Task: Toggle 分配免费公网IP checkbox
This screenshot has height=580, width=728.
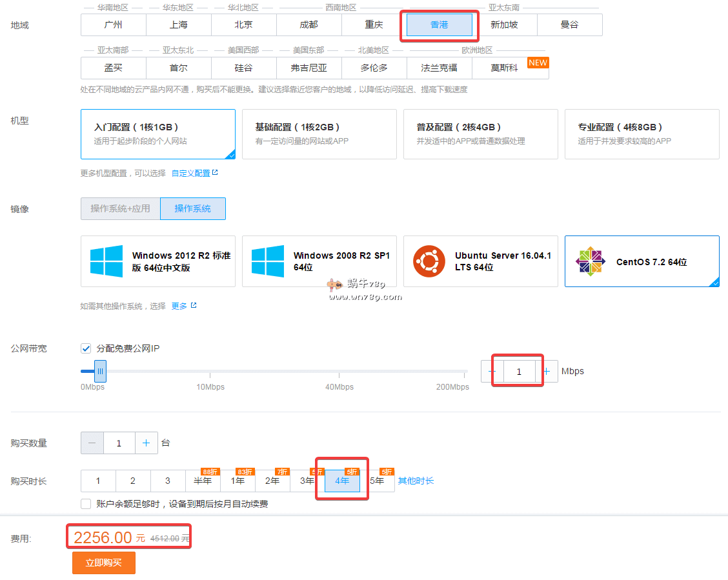Action: tap(86, 348)
